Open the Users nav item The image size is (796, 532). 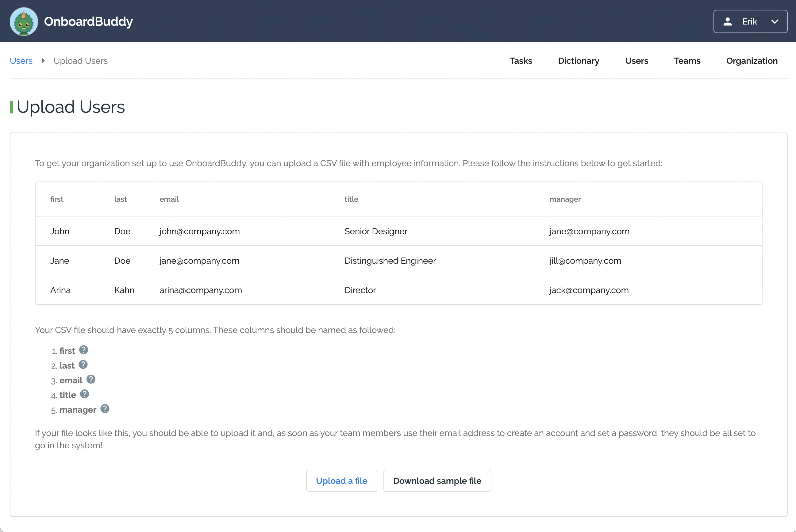[x=636, y=61]
